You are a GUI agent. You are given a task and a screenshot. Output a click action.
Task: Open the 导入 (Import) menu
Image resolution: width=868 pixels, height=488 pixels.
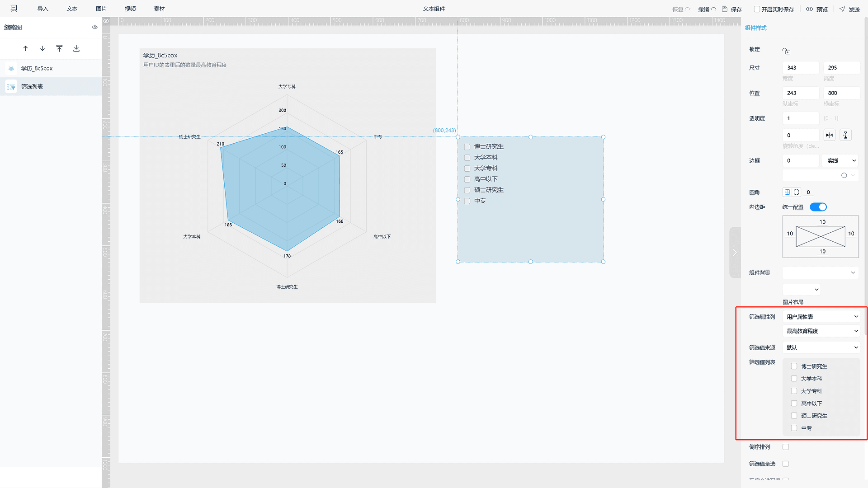[x=42, y=9]
